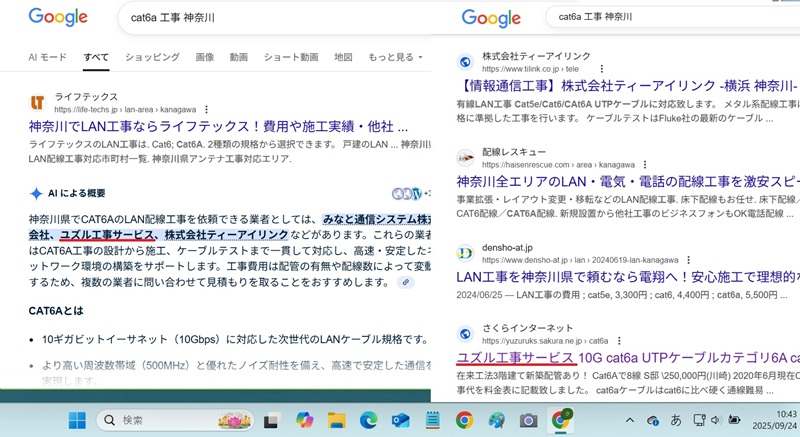
Task: Click the AI による概要 label
Action: pos(77,193)
